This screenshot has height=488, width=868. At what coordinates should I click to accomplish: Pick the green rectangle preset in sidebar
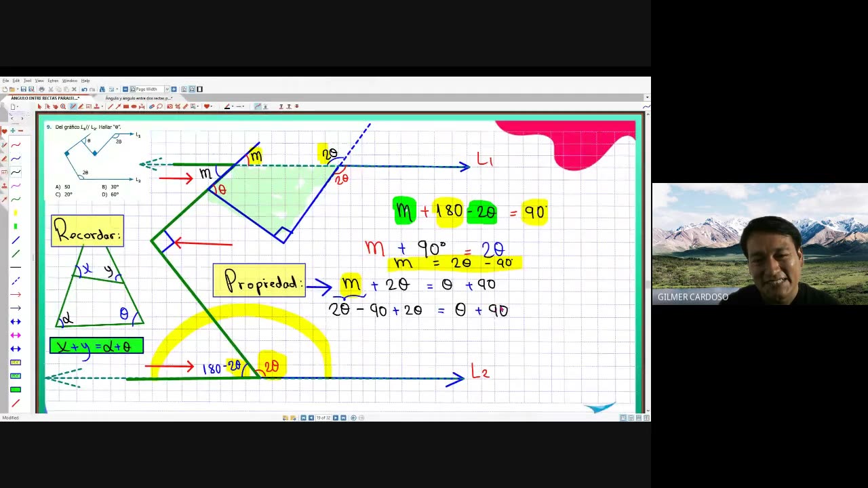(x=16, y=389)
